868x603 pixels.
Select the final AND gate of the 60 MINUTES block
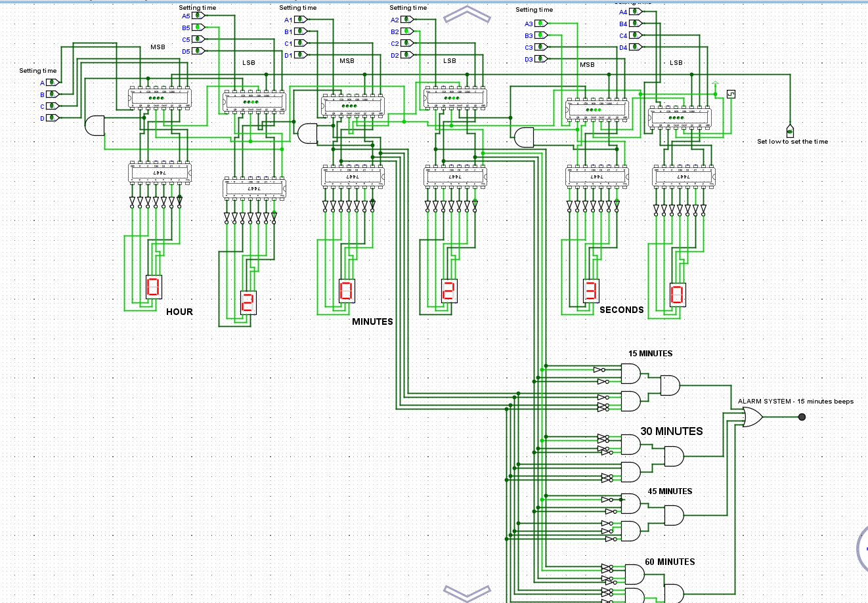pyautogui.click(x=674, y=593)
